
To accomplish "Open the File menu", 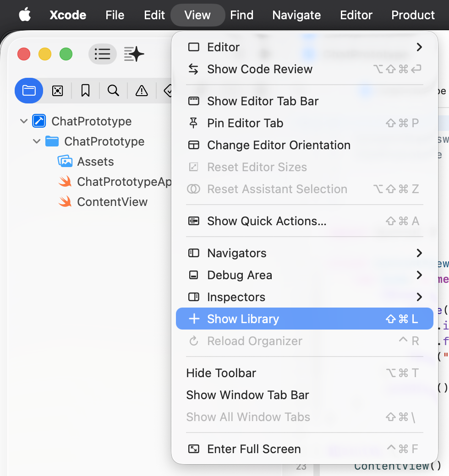I will pos(115,15).
